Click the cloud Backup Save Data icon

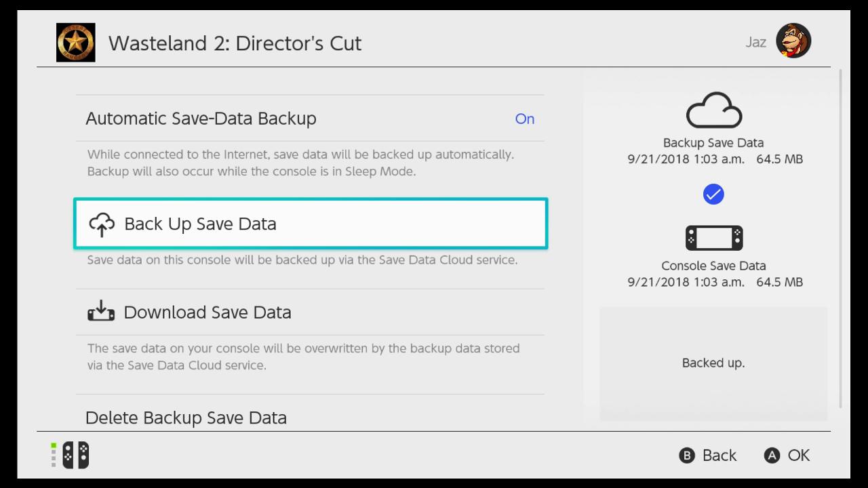(x=713, y=110)
